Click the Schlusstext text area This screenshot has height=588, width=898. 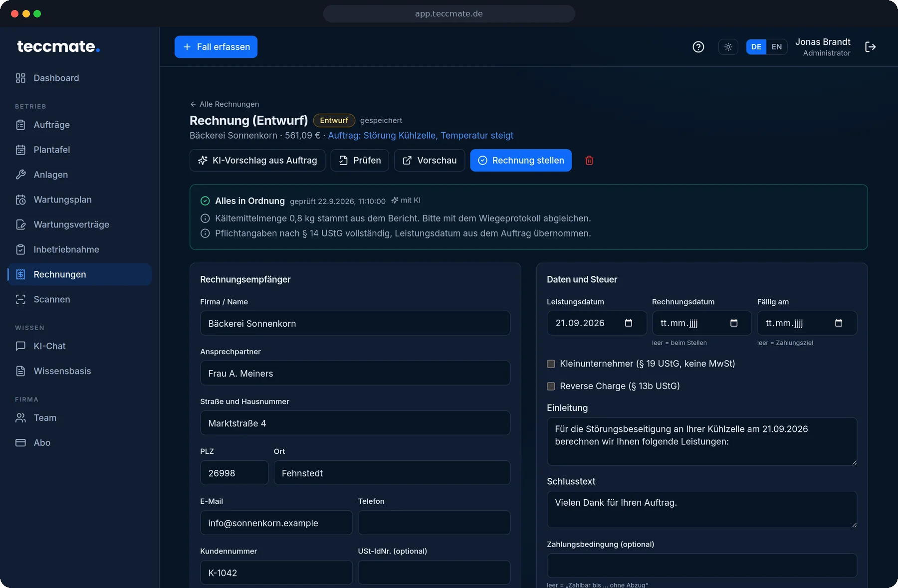[702, 509]
